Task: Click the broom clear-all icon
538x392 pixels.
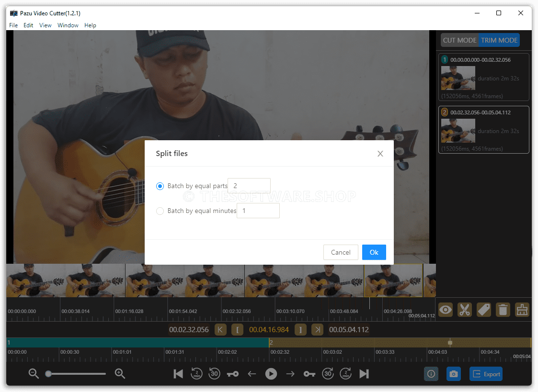Action: pyautogui.click(x=522, y=310)
